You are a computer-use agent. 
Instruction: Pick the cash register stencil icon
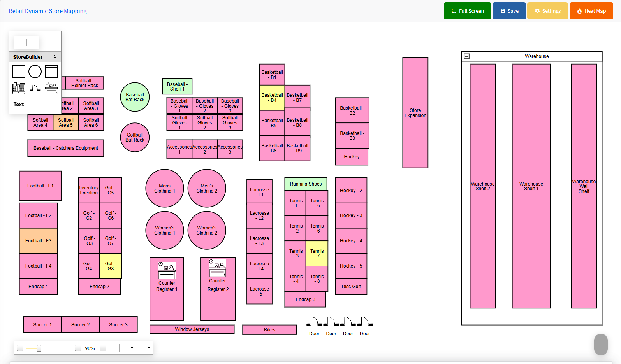pos(19,88)
